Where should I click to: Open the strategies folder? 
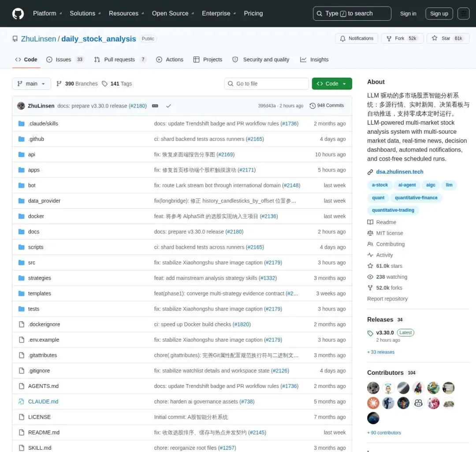[40, 278]
